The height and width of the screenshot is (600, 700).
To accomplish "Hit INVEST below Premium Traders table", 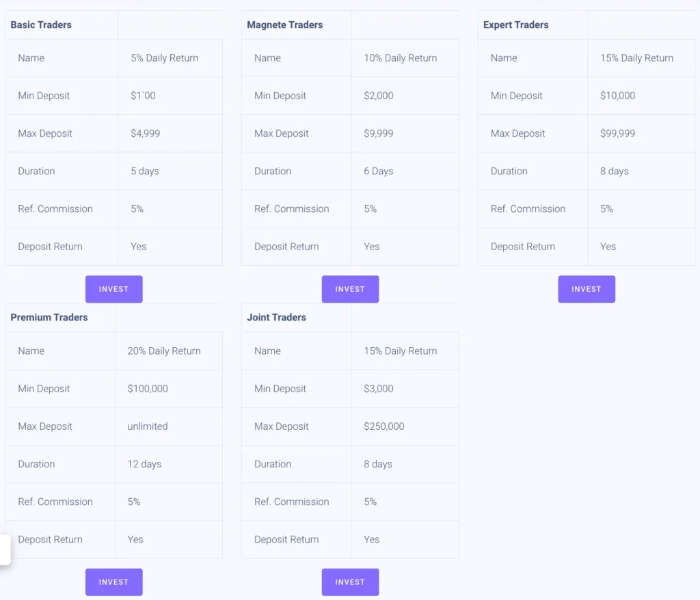I will point(113,582).
